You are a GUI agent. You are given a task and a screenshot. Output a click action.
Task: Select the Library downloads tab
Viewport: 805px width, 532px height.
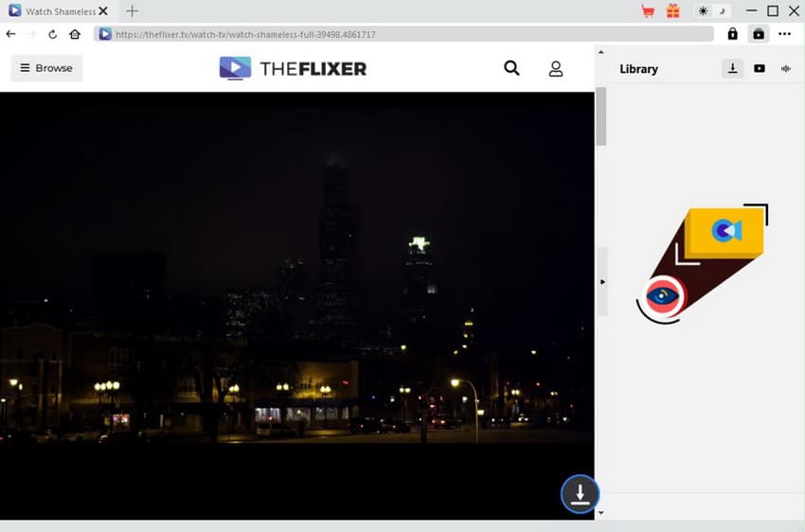point(732,68)
